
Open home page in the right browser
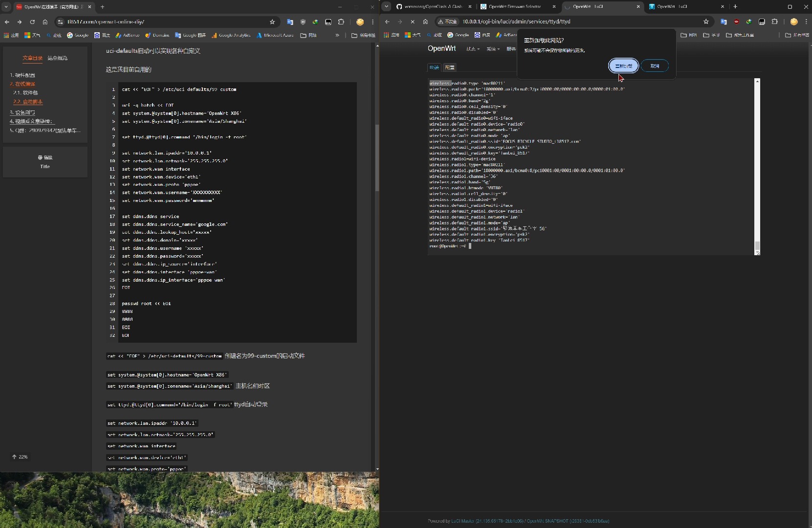(x=425, y=22)
